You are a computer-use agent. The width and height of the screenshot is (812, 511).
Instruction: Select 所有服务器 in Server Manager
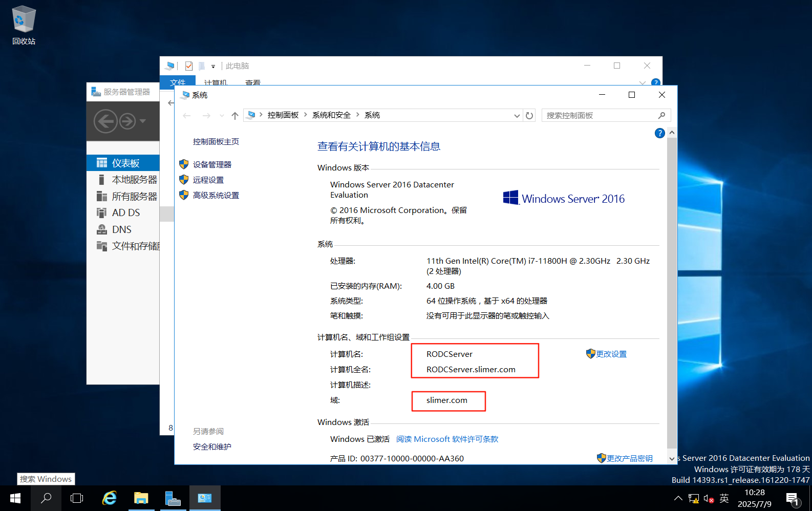point(123,197)
